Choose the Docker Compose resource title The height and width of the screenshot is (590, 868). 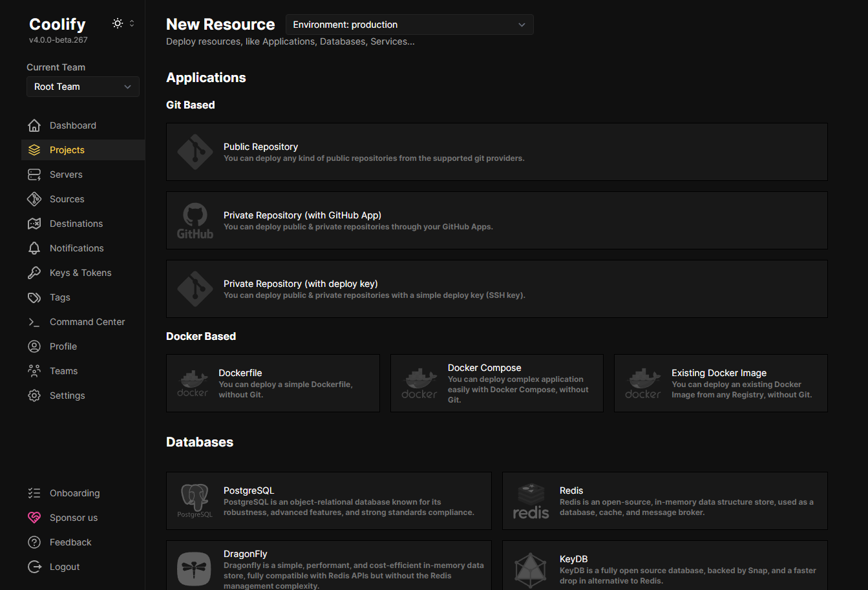coord(484,368)
